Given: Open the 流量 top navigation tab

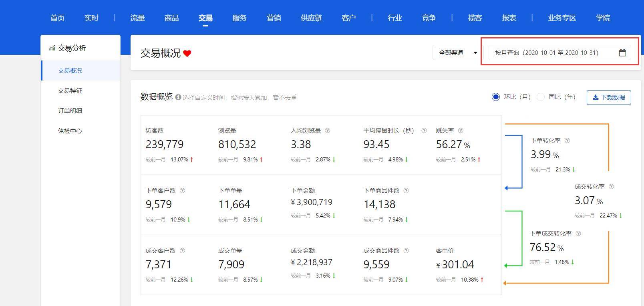Looking at the screenshot, I should pyautogui.click(x=137, y=18).
